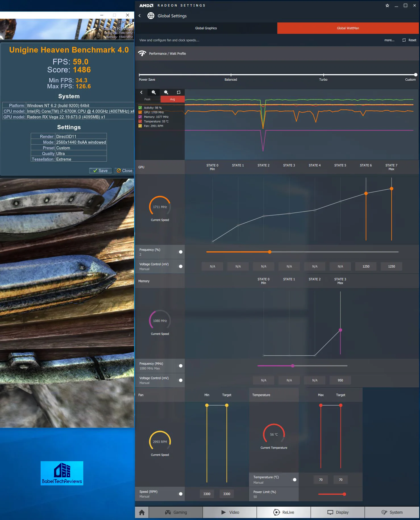Viewport: 420px width, 520px height.
Task: Toggle Fan Speed (RPM) manual switch
Action: pyautogui.click(x=181, y=494)
